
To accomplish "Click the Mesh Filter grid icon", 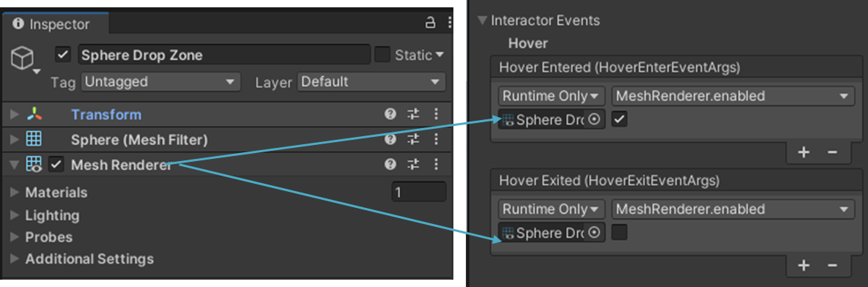I will click(x=34, y=139).
